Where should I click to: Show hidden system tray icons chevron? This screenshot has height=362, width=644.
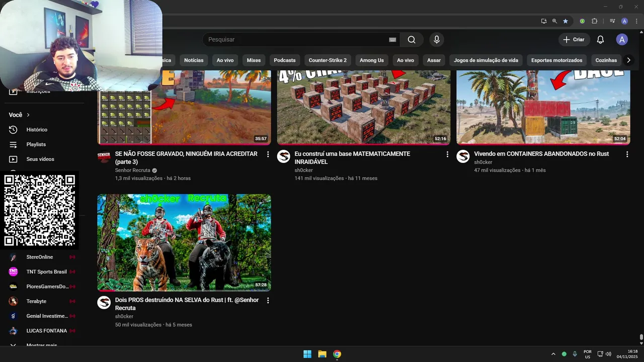pyautogui.click(x=553, y=354)
